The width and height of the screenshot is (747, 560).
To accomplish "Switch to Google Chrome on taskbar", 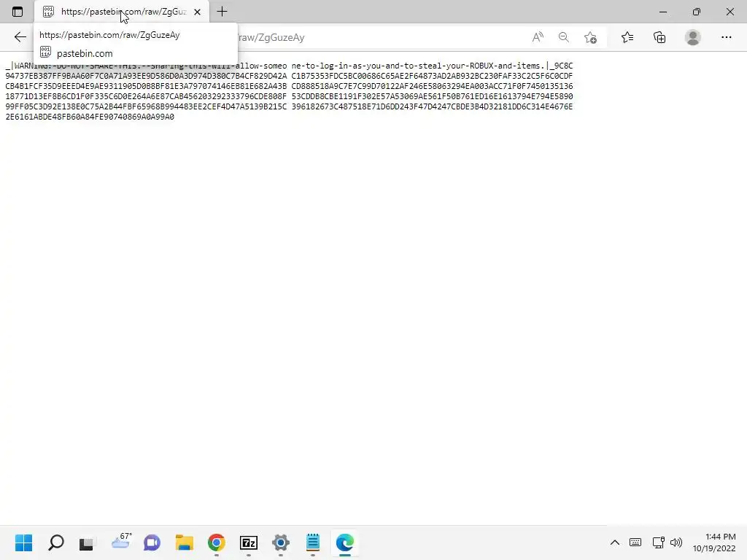I will pos(216,542).
